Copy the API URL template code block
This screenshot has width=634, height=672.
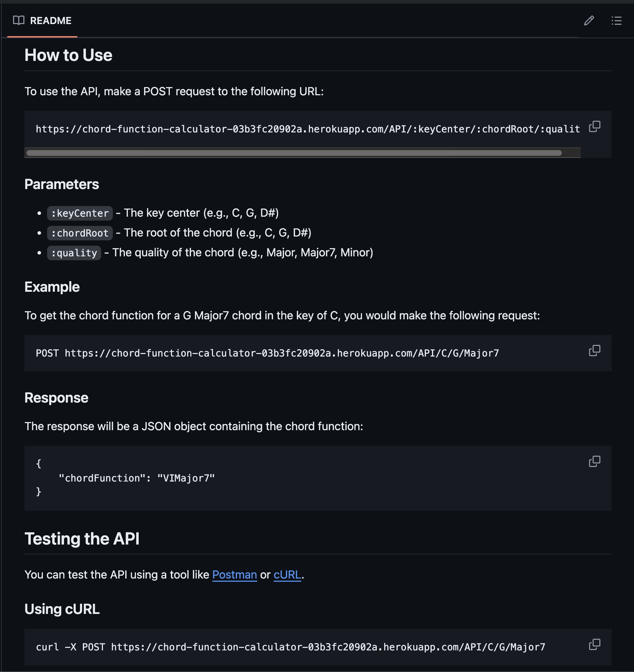click(594, 126)
